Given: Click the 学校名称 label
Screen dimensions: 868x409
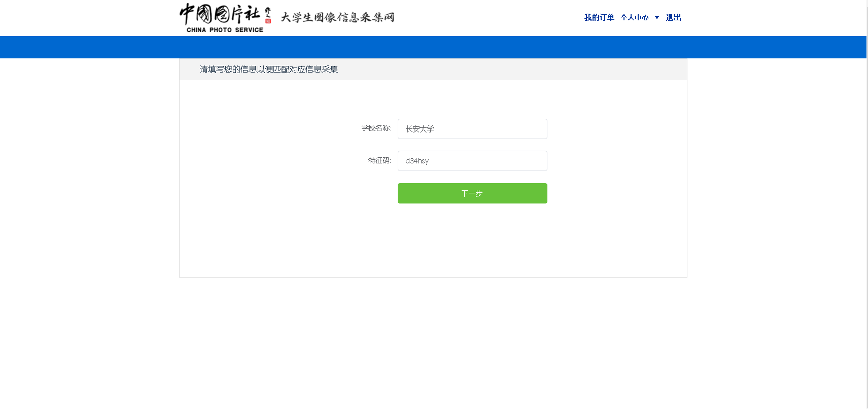Looking at the screenshot, I should 376,128.
